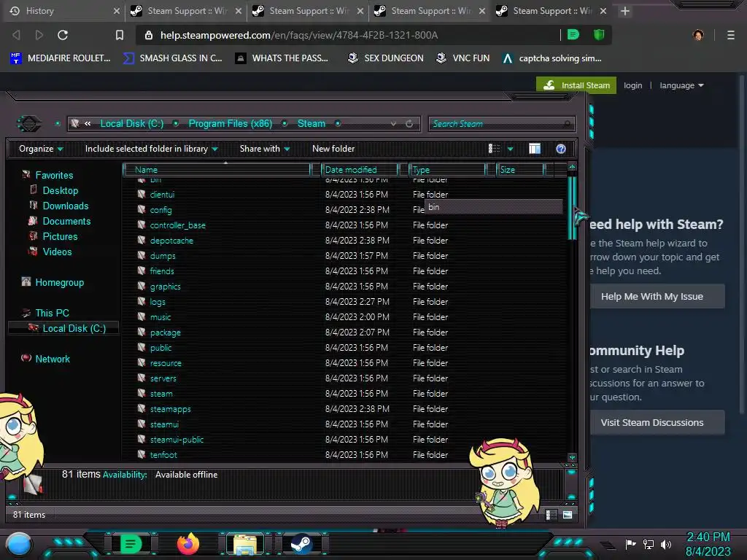
Task: Select This PC in navigation pane
Action: coord(52,313)
